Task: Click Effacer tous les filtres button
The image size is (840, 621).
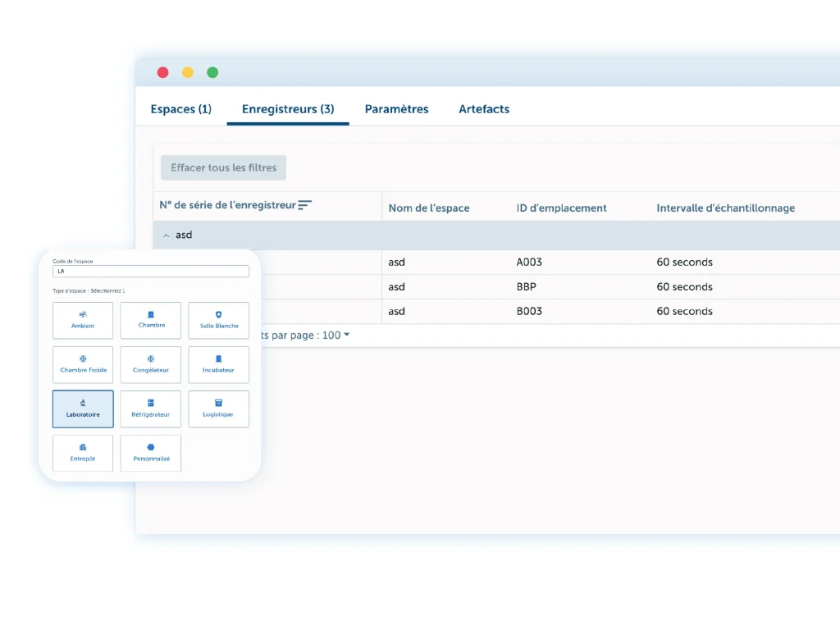Action: coord(223,167)
